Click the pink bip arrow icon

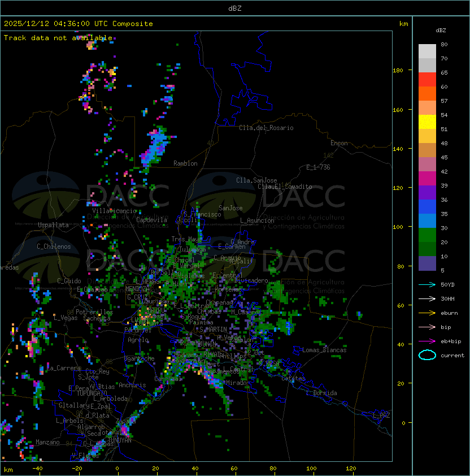[x=427, y=327]
